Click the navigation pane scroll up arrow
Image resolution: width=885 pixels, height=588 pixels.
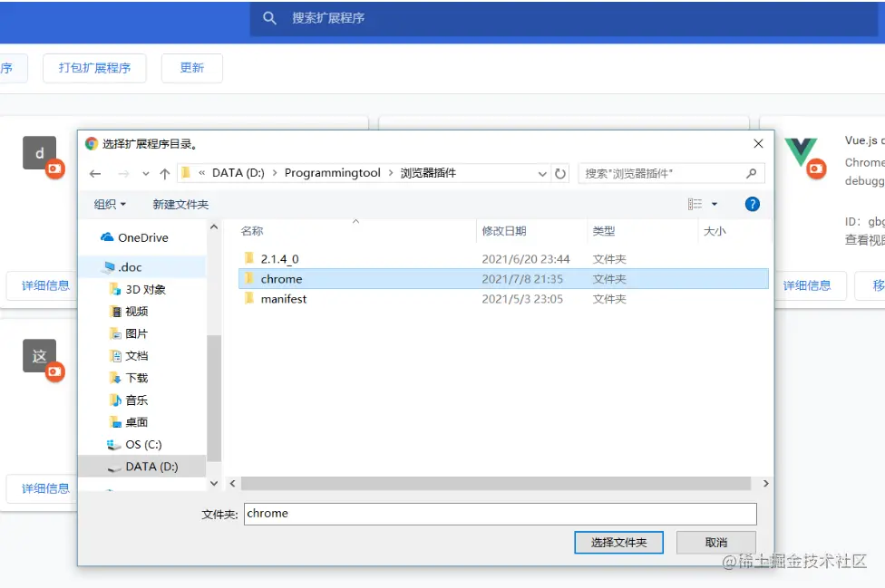point(214,227)
